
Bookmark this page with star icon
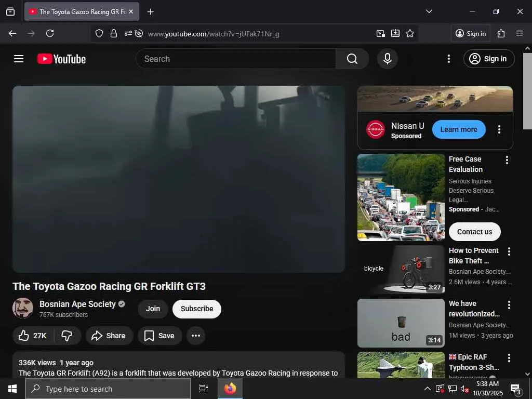(410, 33)
